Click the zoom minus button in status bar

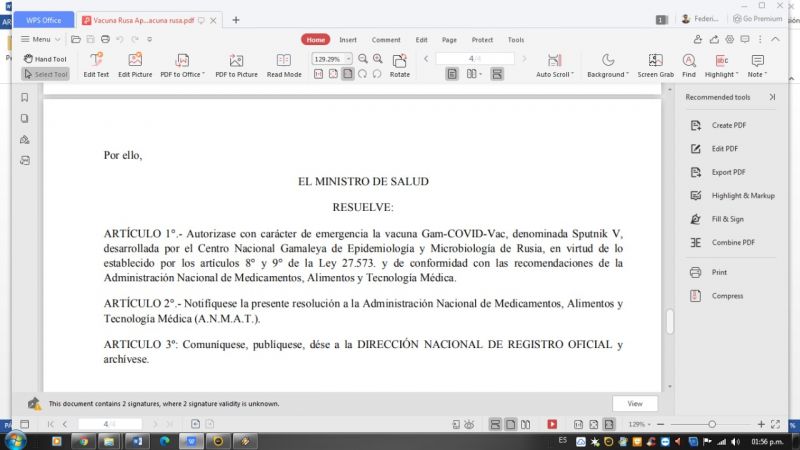pos(661,424)
